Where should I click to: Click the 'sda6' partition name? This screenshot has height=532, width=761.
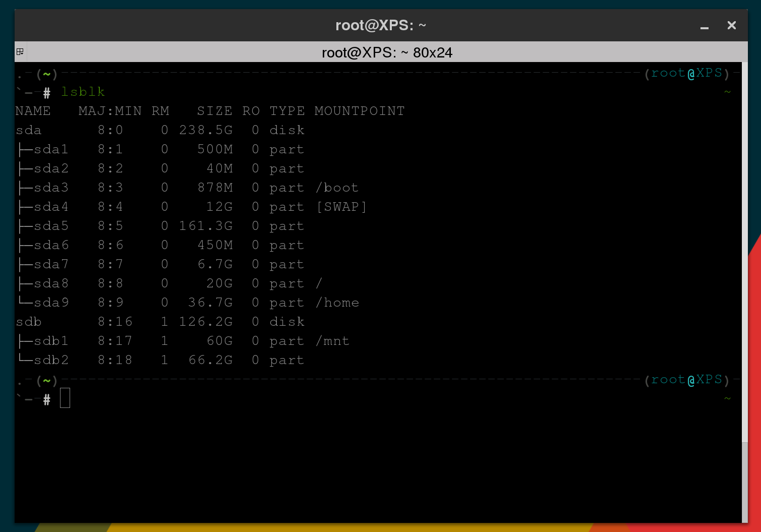pyautogui.click(x=51, y=245)
